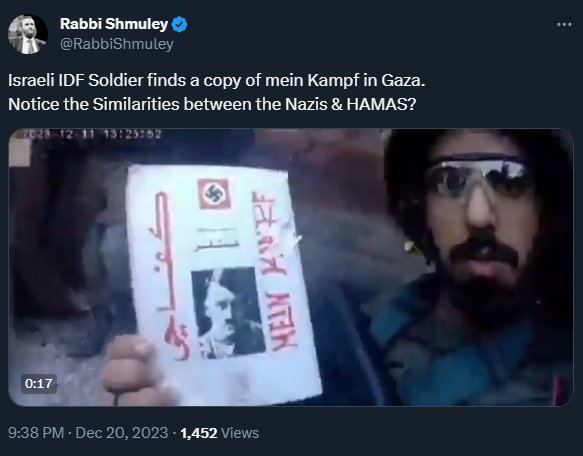This screenshot has width=583, height=456.
Task: Click the swastika emblem on the book cover
Action: pyautogui.click(x=214, y=193)
